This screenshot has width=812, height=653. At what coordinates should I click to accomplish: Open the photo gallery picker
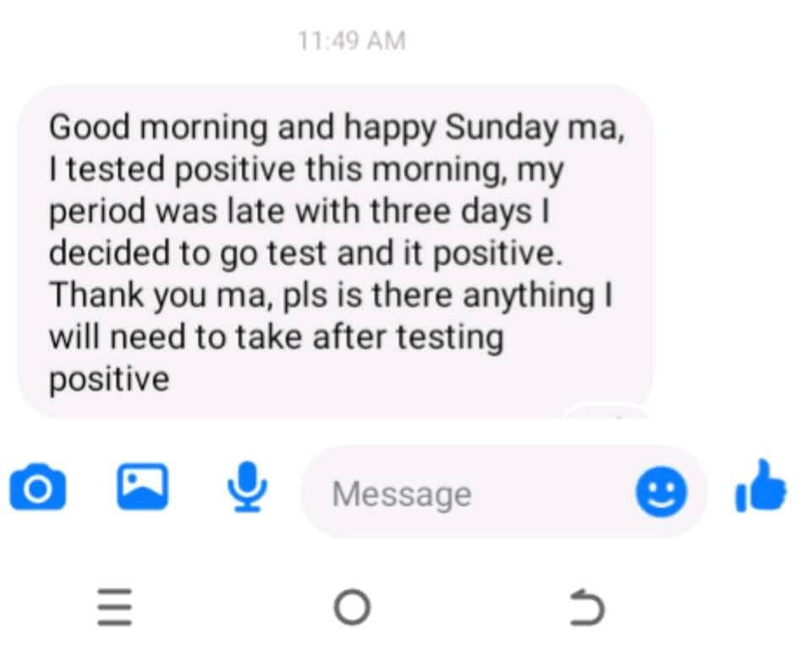tap(142, 486)
